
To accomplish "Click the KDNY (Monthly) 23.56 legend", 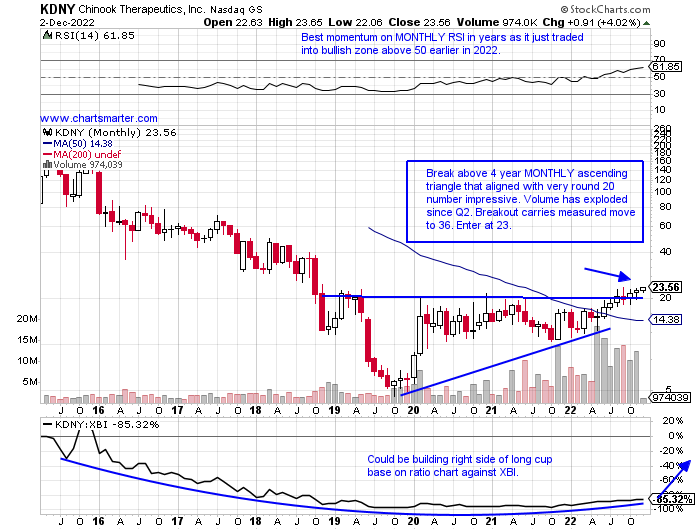I will tap(116, 133).
